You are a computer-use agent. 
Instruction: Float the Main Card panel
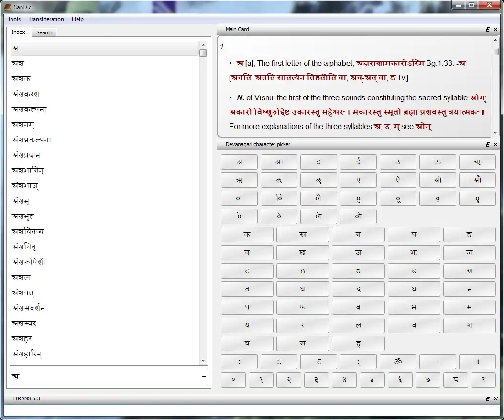[x=488, y=29]
